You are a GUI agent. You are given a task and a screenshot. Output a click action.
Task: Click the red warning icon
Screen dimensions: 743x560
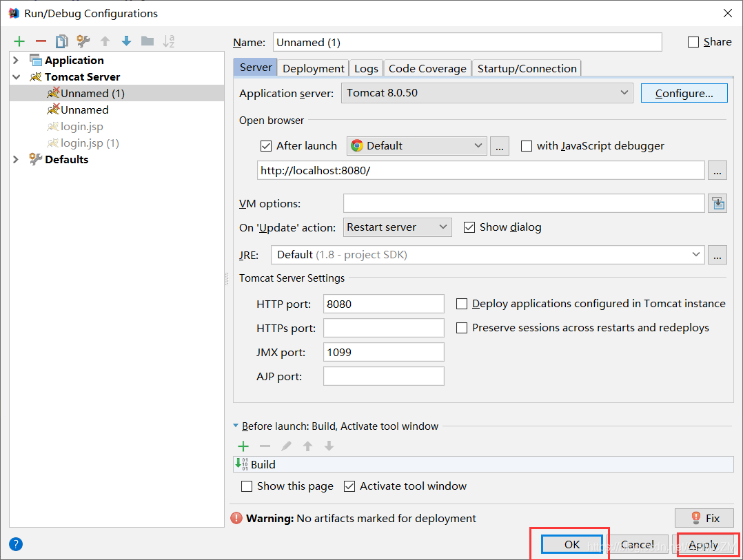(236, 519)
